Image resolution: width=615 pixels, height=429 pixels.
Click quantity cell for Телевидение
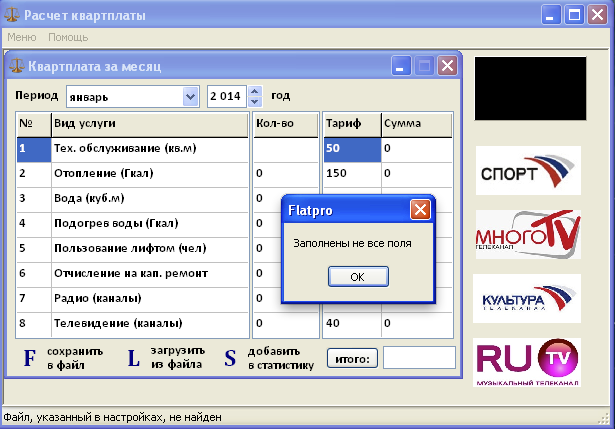pos(286,325)
